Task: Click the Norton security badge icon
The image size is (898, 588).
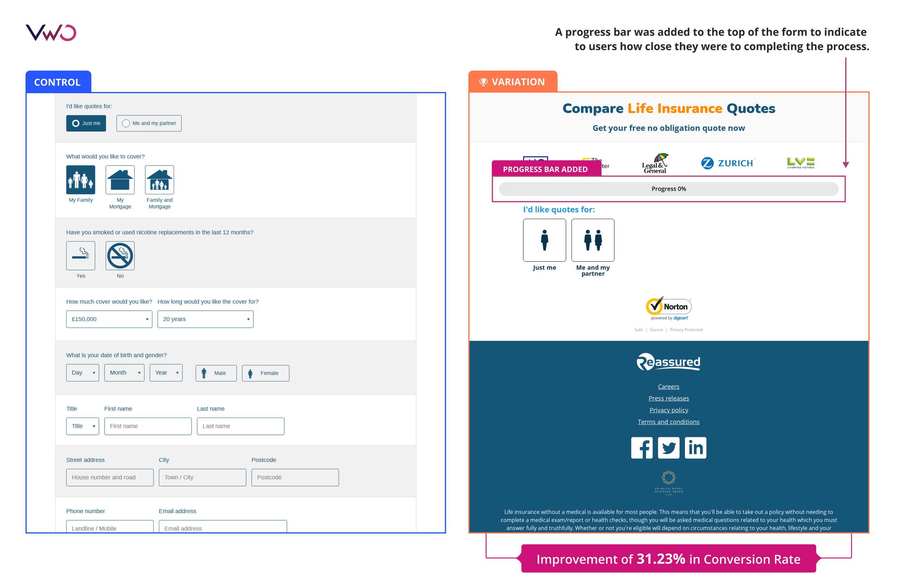Action: point(668,308)
